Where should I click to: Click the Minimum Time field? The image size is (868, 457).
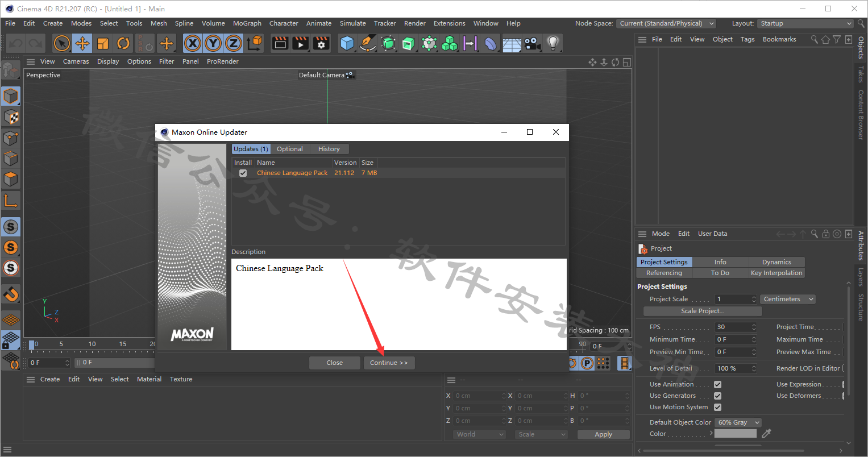[736, 339]
